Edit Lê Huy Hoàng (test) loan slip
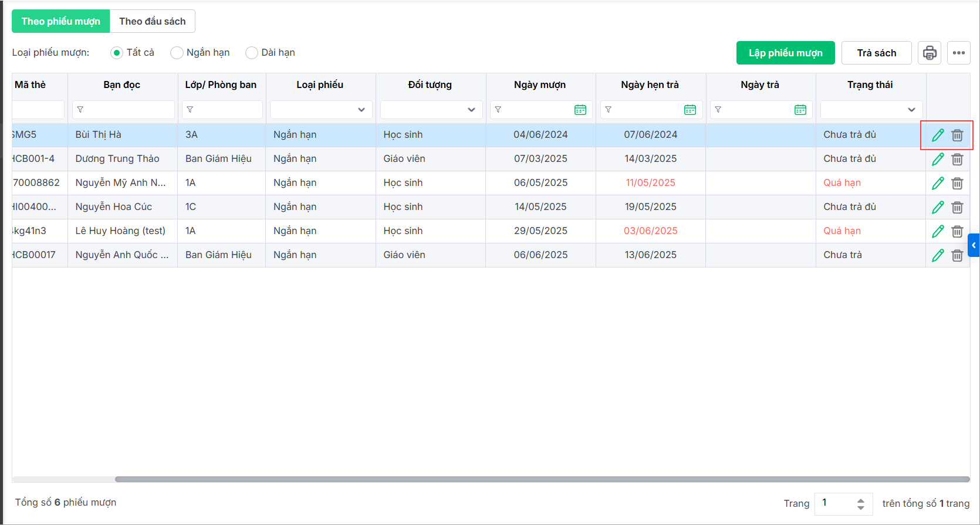This screenshot has width=980, height=525. (938, 231)
